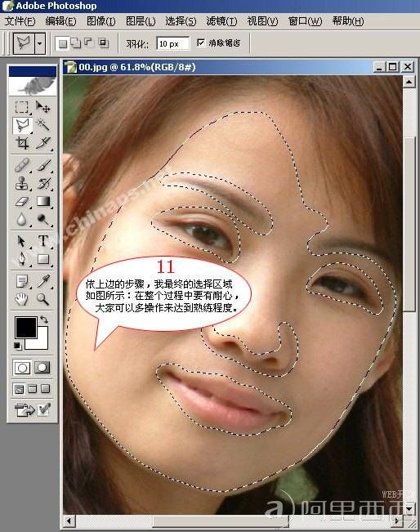Toggle the anti-alias checkbox

pyautogui.click(x=201, y=42)
